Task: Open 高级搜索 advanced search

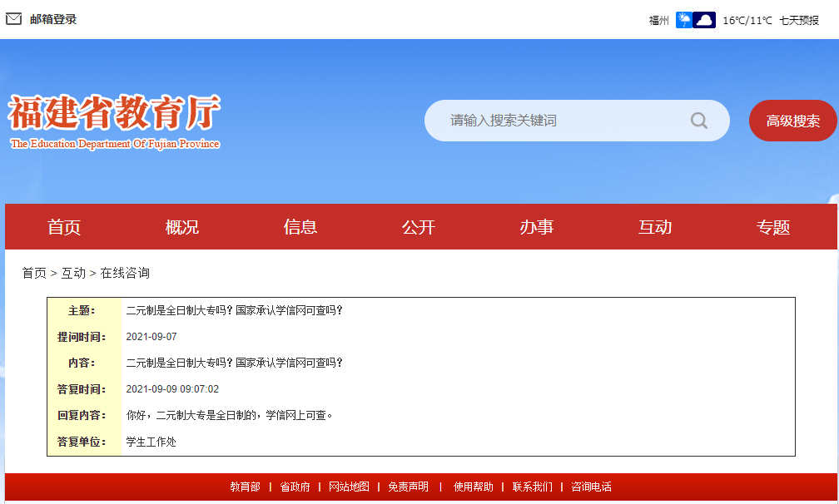Action: pyautogui.click(x=792, y=121)
